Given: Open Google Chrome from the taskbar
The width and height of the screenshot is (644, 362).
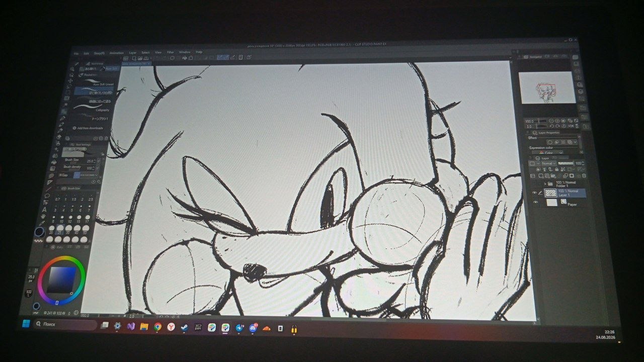Looking at the screenshot, I should [157, 327].
